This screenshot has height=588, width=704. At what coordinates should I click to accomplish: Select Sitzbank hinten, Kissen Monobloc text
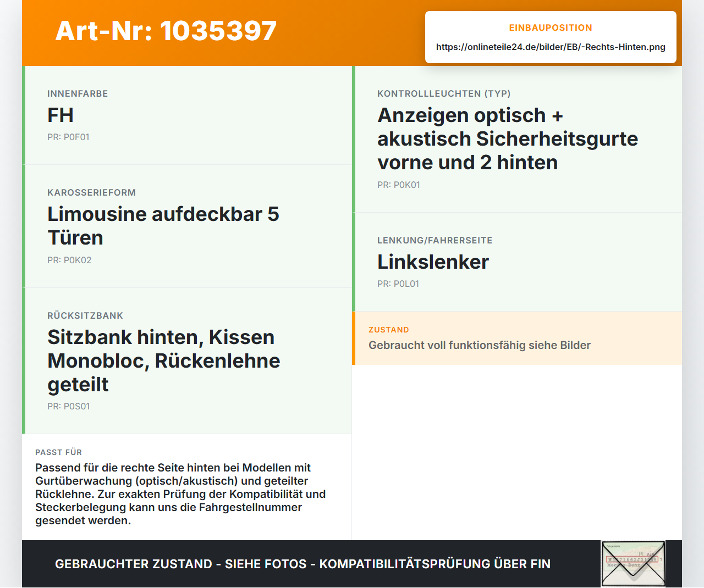coord(164,360)
